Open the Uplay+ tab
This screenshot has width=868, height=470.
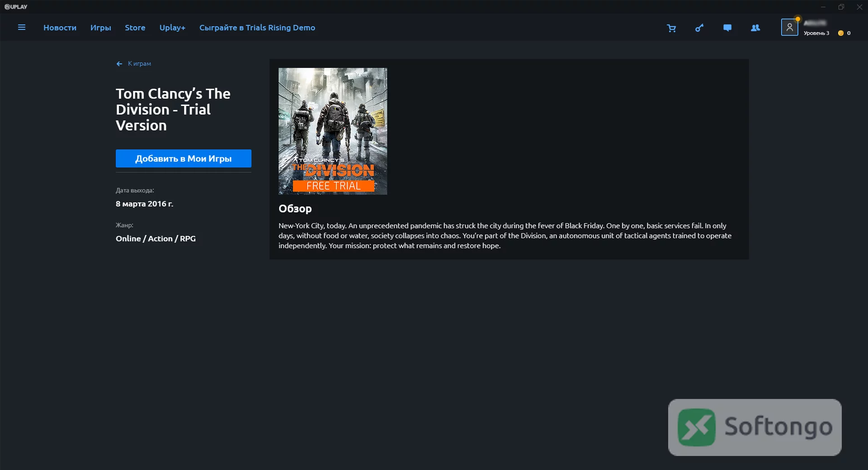pos(172,28)
